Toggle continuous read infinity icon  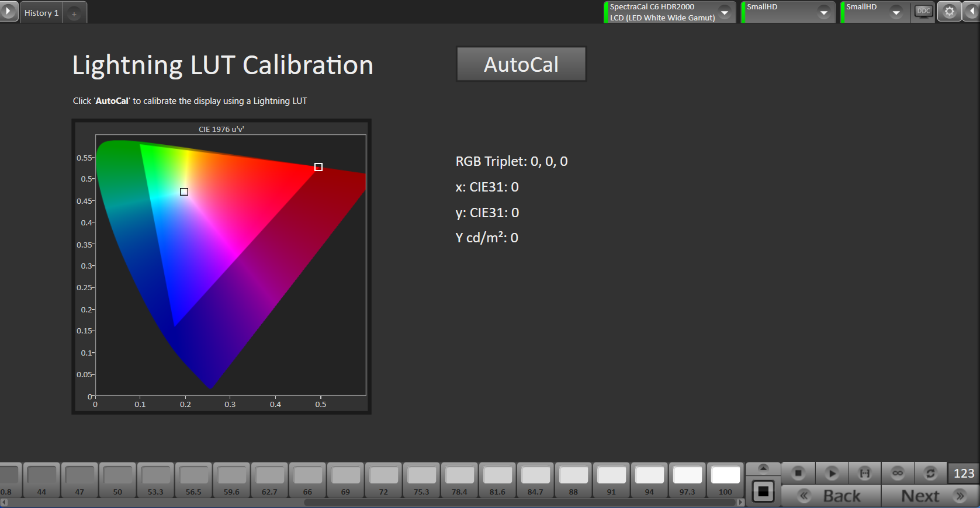(x=898, y=473)
